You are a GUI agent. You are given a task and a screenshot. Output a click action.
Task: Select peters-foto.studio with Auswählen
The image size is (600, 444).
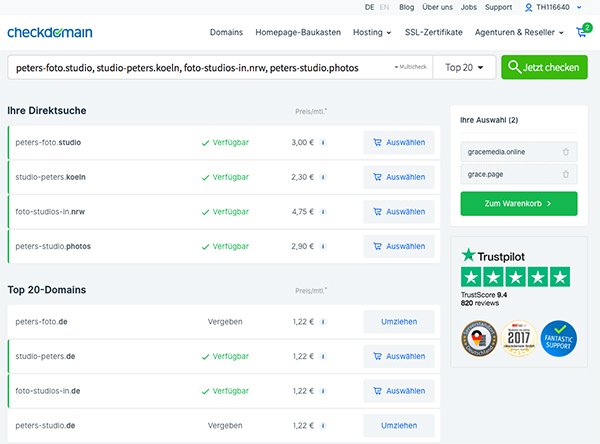[x=399, y=143]
